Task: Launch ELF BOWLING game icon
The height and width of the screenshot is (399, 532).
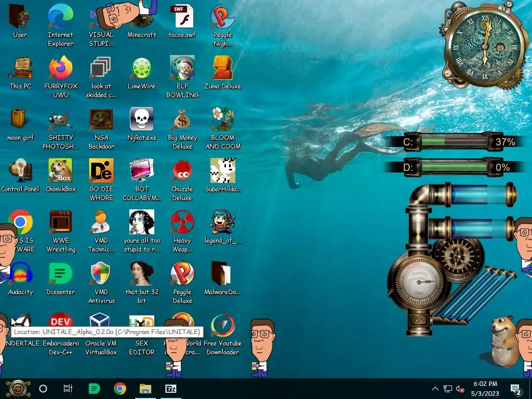Action: click(x=182, y=68)
